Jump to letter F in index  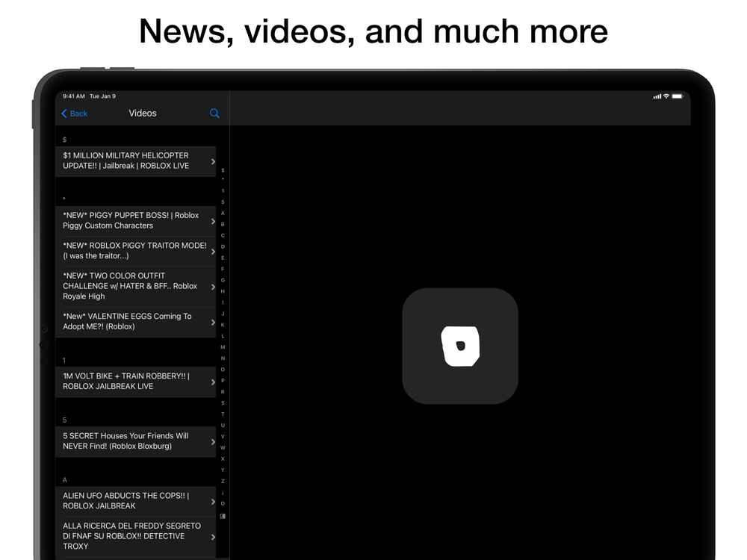click(x=223, y=269)
